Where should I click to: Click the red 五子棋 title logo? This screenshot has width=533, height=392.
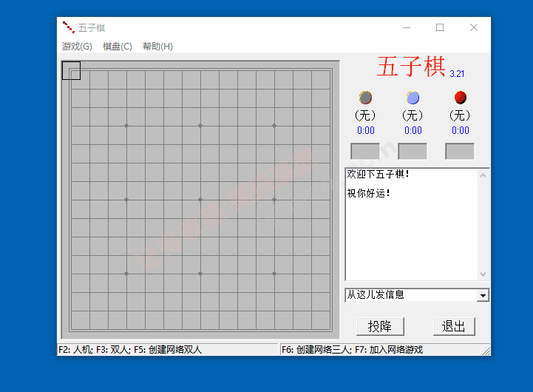point(411,67)
